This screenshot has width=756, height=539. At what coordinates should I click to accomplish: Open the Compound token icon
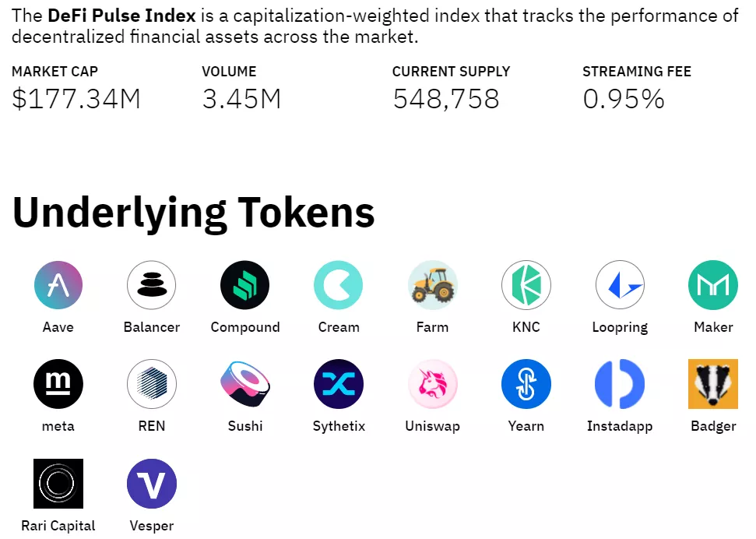[245, 285]
